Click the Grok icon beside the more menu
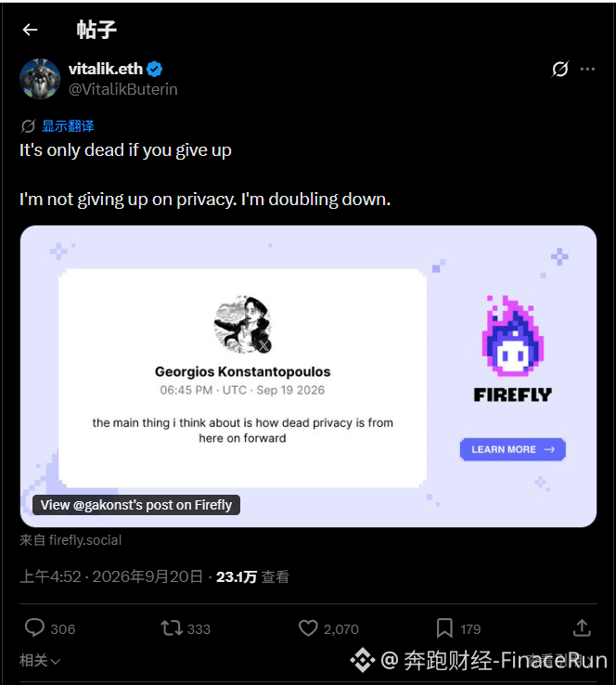Viewport: 616px width, 685px height. [560, 69]
